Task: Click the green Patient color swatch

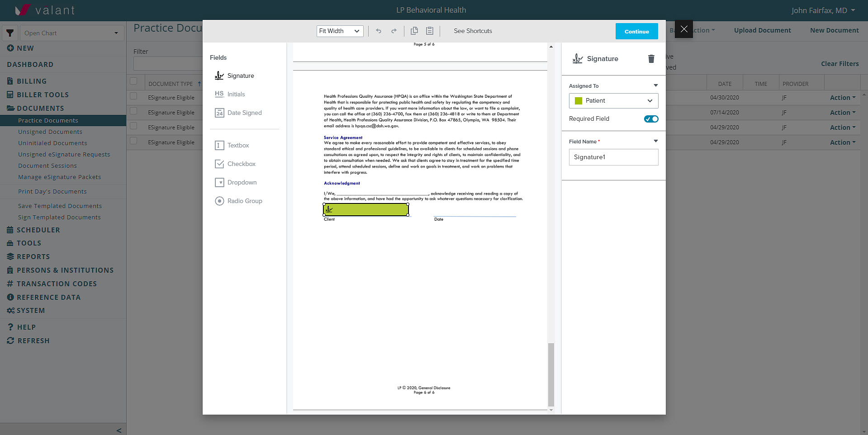Action: click(578, 101)
